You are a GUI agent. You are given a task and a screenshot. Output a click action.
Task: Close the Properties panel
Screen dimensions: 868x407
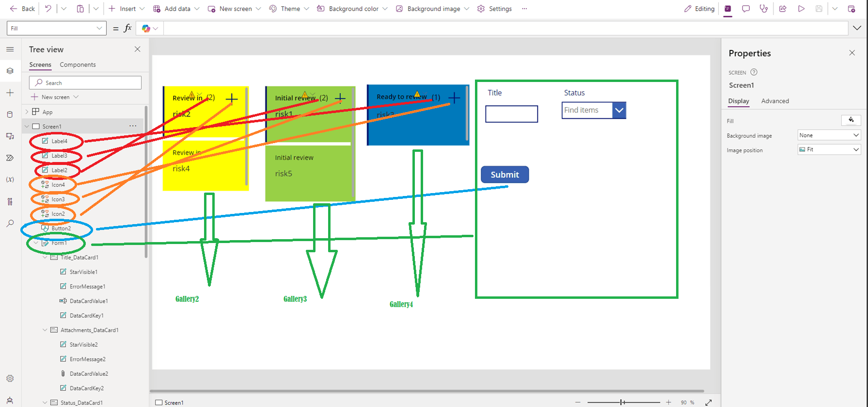(x=852, y=53)
